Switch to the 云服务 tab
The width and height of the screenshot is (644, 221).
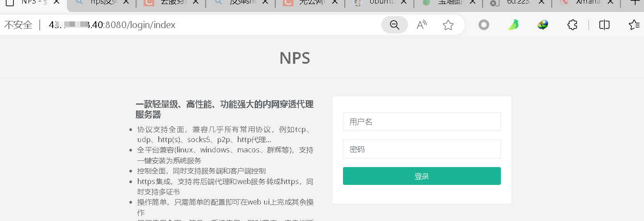[x=171, y=3]
